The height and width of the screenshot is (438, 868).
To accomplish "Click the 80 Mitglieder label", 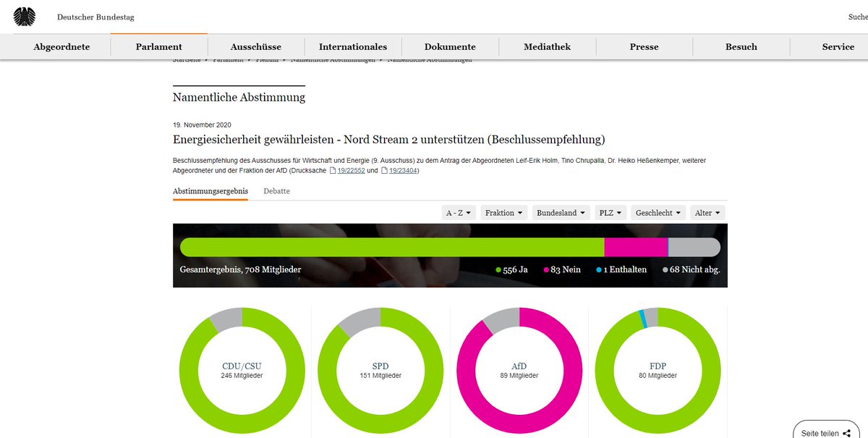I will [x=658, y=376].
